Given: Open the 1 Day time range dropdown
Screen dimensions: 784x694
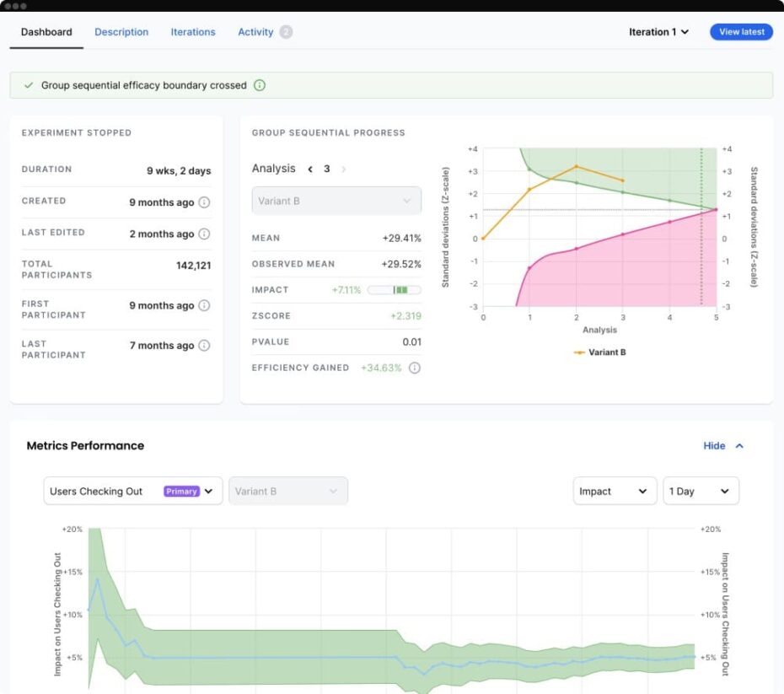Looking at the screenshot, I should (x=701, y=490).
